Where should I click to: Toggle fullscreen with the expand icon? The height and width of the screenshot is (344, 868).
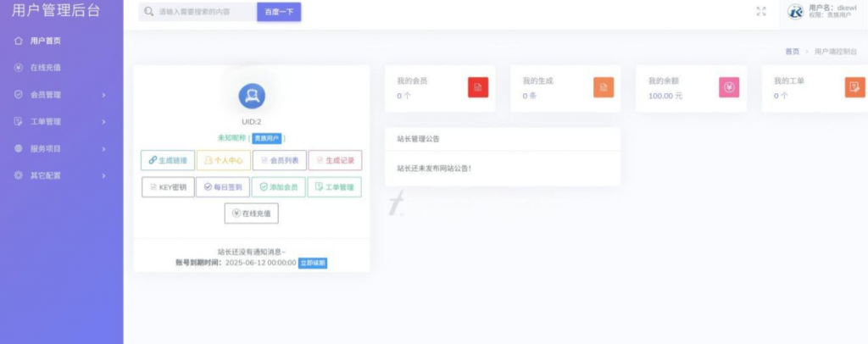point(761,12)
